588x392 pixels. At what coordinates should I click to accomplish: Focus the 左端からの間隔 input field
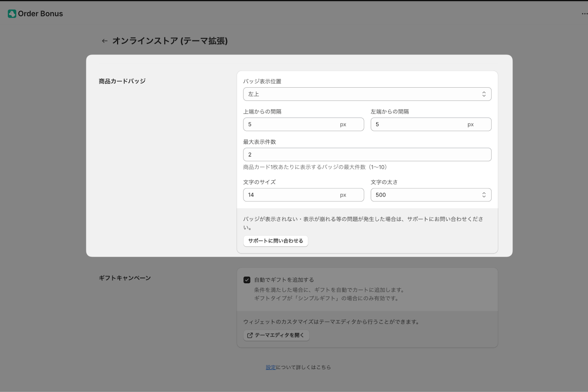[431, 124]
